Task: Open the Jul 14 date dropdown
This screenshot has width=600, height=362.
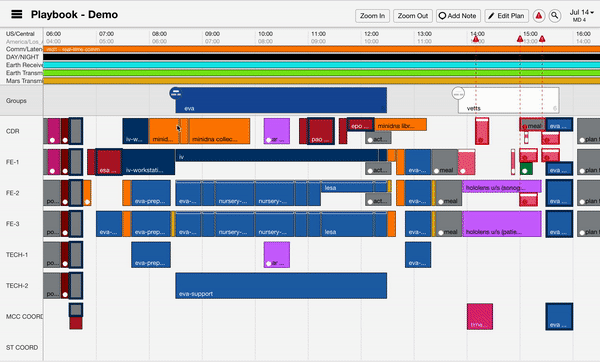Action: 582,15
